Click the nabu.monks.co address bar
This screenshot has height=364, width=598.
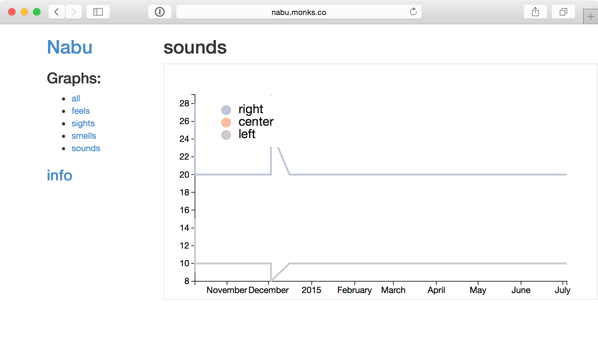[x=299, y=12]
